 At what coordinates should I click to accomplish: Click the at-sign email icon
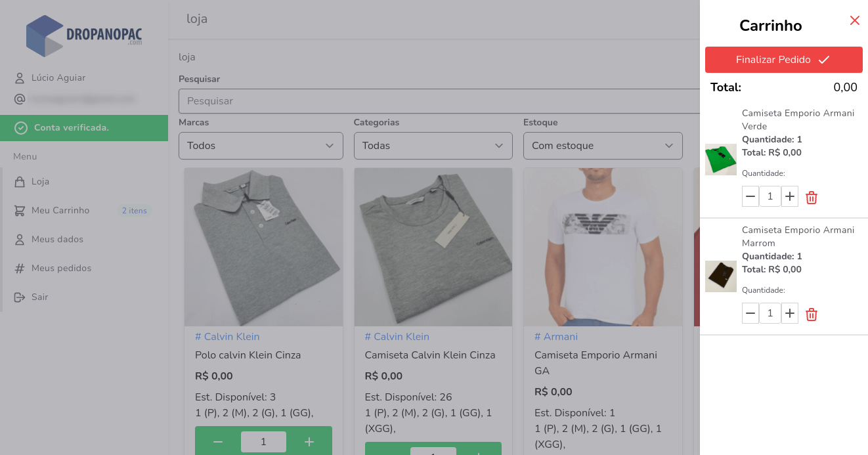20,98
